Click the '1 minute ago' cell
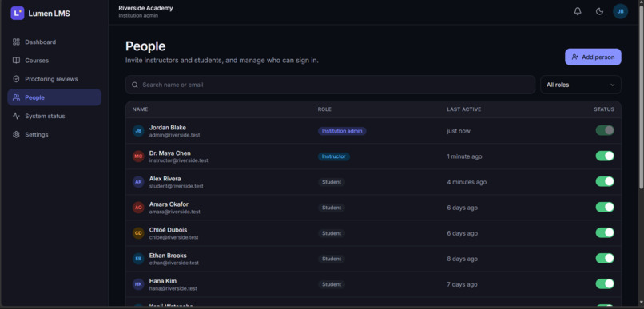The width and height of the screenshot is (644, 309). pos(464,156)
